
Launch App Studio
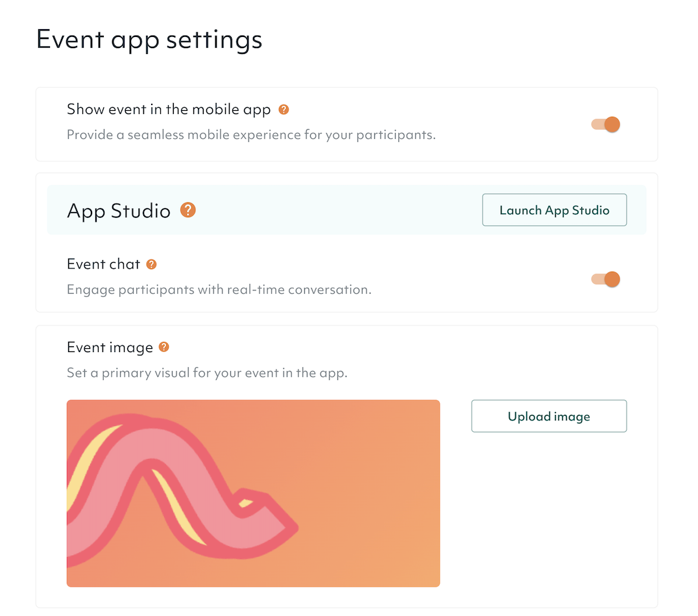point(554,210)
